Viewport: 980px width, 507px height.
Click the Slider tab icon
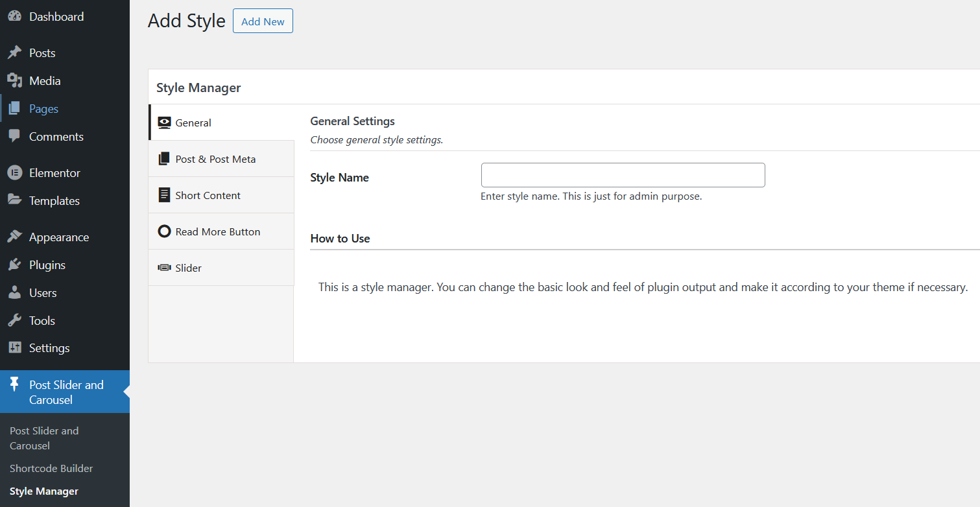coord(164,268)
